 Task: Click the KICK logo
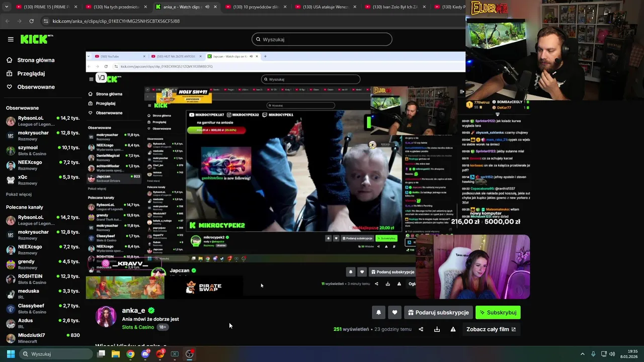point(37,39)
